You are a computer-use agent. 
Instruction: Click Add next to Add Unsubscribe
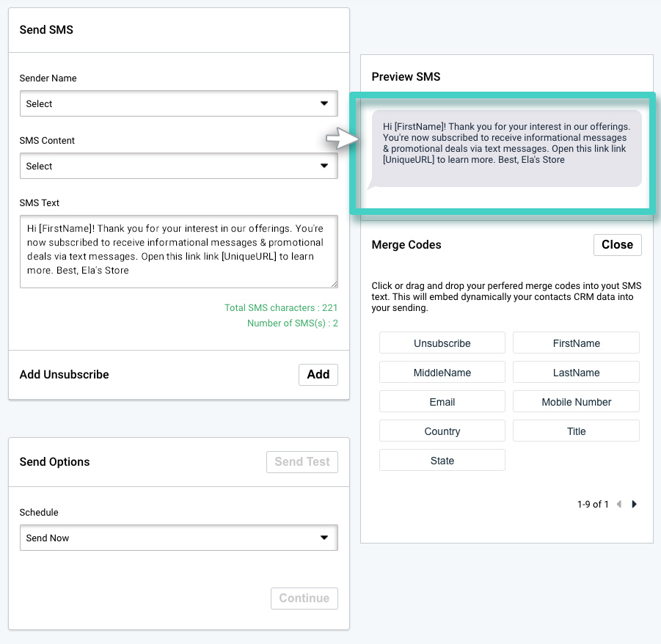(318, 374)
